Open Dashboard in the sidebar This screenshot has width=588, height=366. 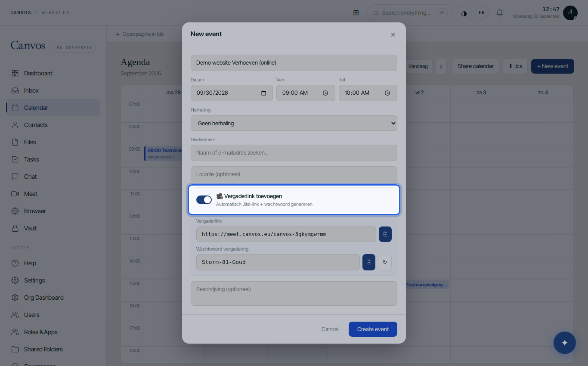pyautogui.click(x=53, y=73)
